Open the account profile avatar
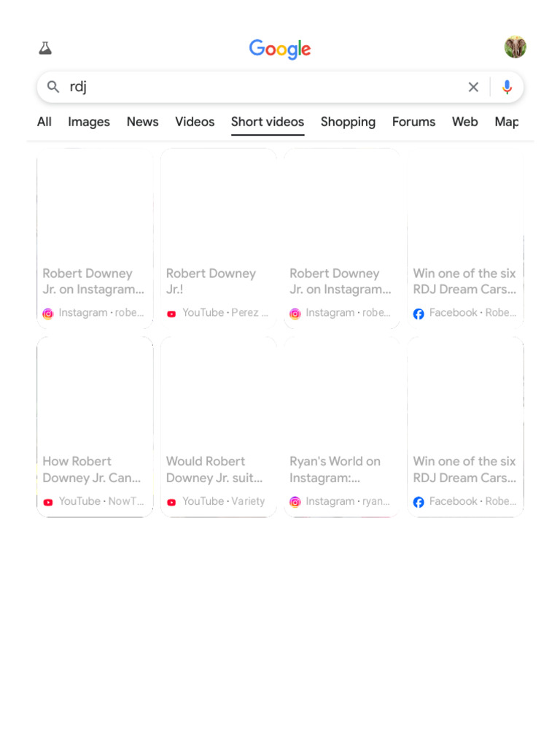 (x=515, y=47)
